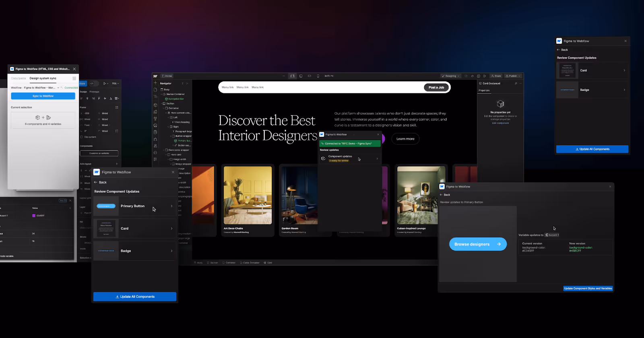644x338 pixels.
Task: Select the Art Deco Chairs card image
Action: click(x=248, y=195)
